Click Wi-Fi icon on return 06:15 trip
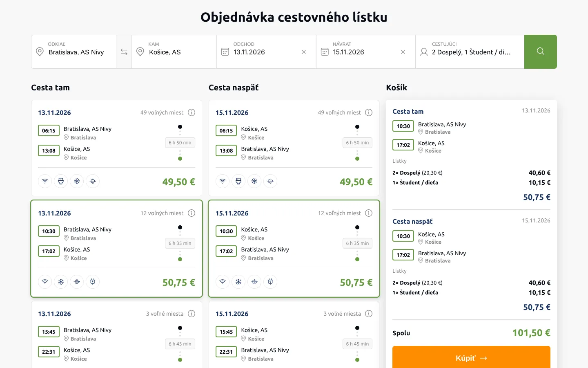This screenshot has width=588, height=368. (x=223, y=181)
